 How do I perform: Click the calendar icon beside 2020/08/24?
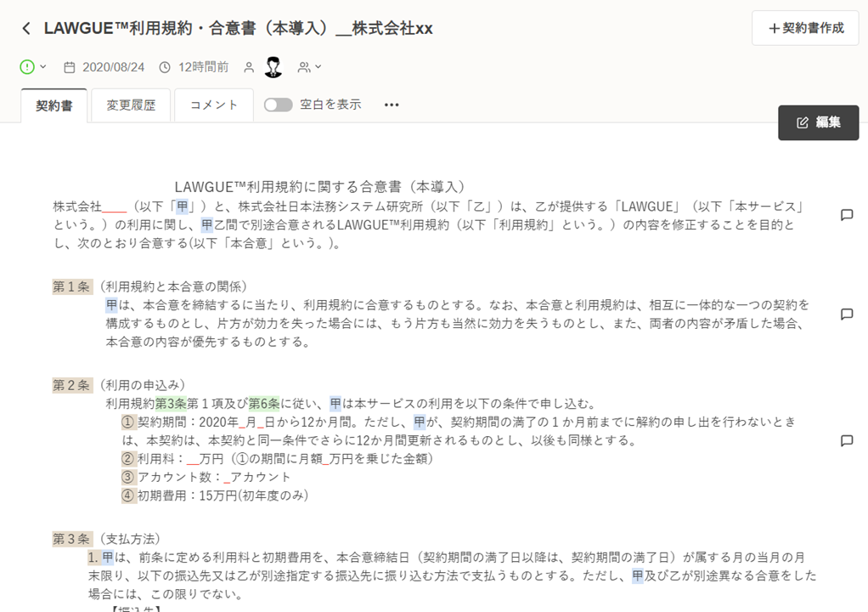coord(70,66)
